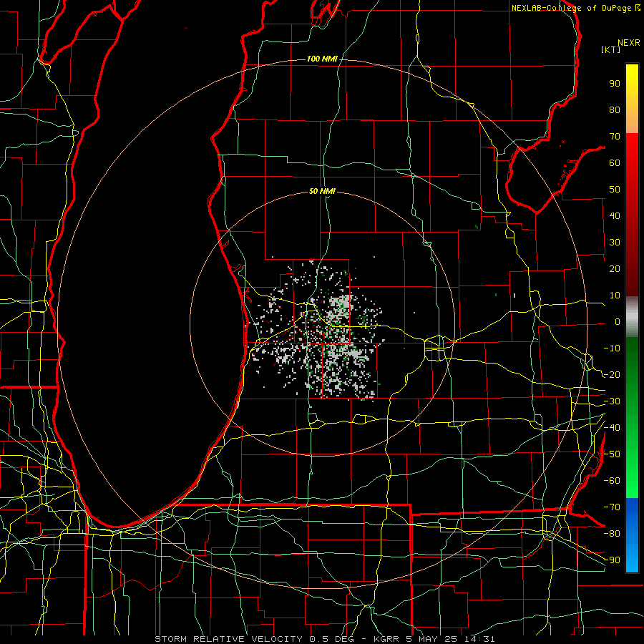The width and height of the screenshot is (644, 644).
Task: Click the 50 NMI range ring label
Action: coord(322,191)
